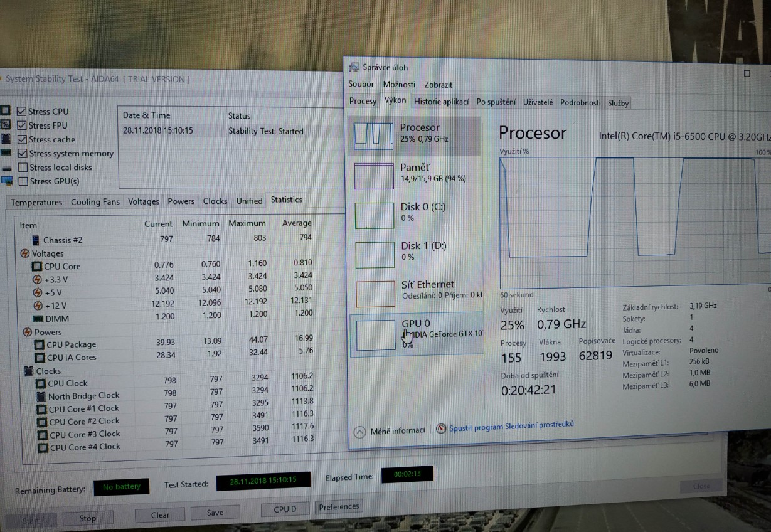Open the Historie aplikací tab
The height and width of the screenshot is (532, 771).
click(442, 102)
